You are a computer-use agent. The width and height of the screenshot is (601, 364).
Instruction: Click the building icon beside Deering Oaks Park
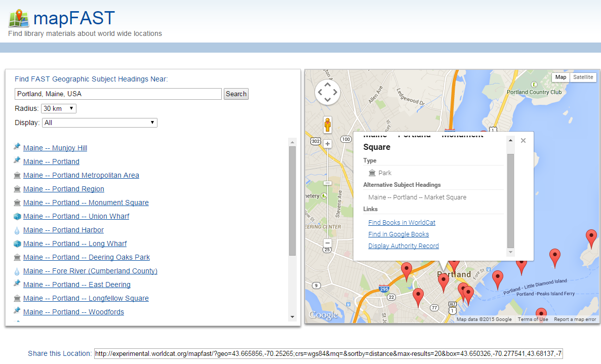point(17,258)
